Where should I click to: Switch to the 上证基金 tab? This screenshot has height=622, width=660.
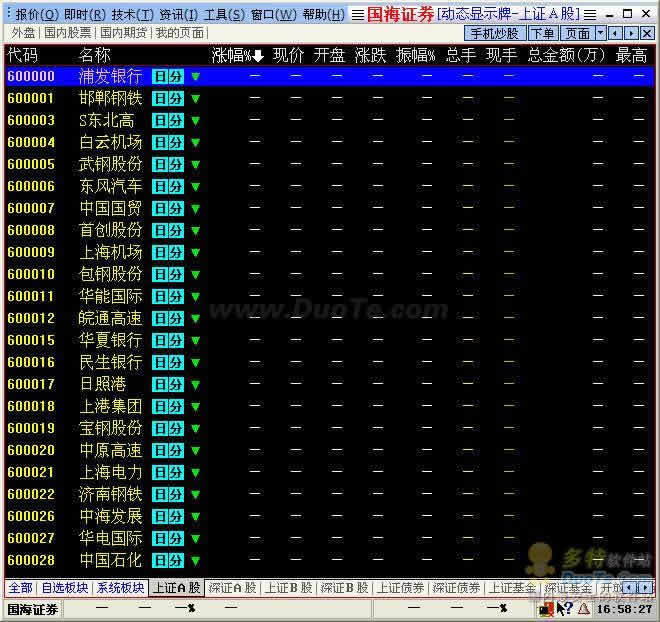point(512,587)
